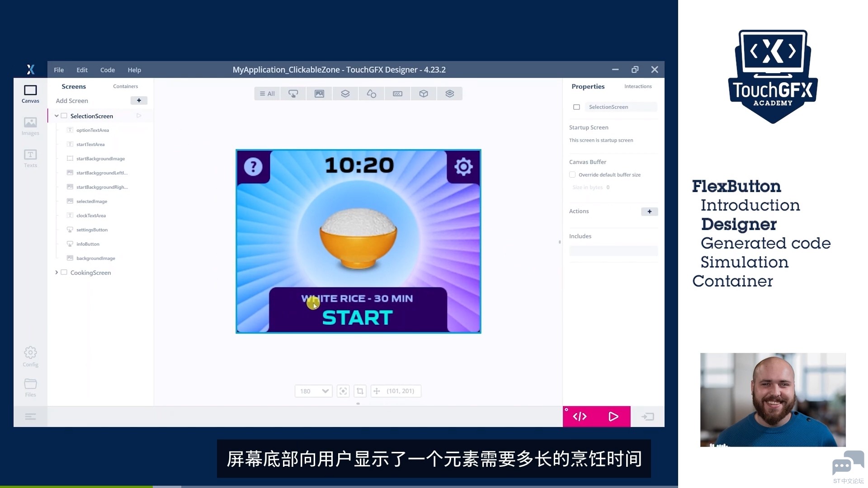868x488 pixels.
Task: Click the Add Screen label
Action: coord(72,101)
